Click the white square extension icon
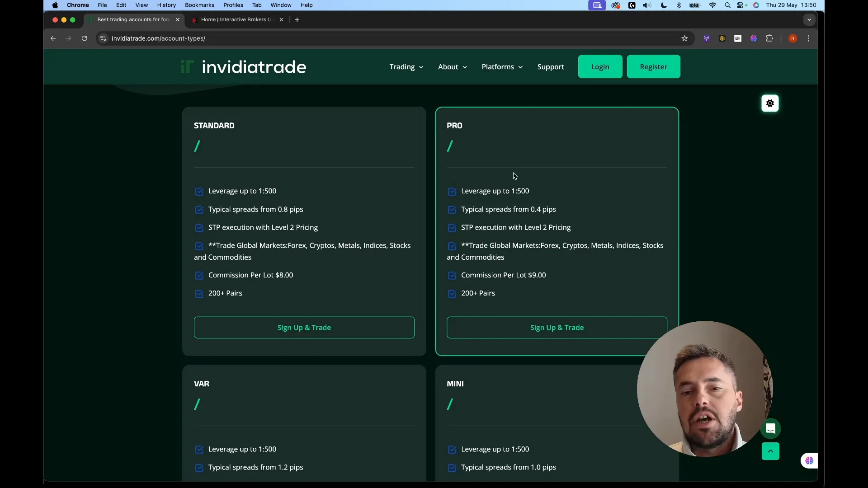The image size is (868, 488). [x=738, y=38]
